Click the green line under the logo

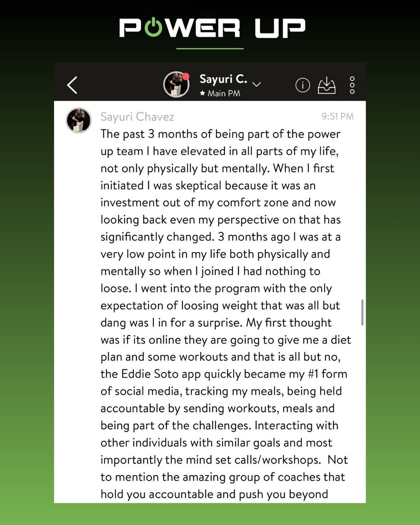coord(210,49)
